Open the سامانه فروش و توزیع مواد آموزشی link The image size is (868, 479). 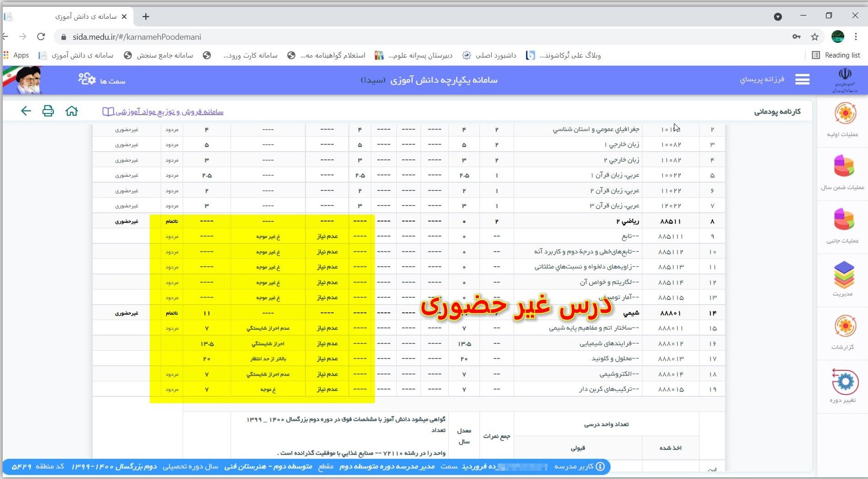click(163, 111)
